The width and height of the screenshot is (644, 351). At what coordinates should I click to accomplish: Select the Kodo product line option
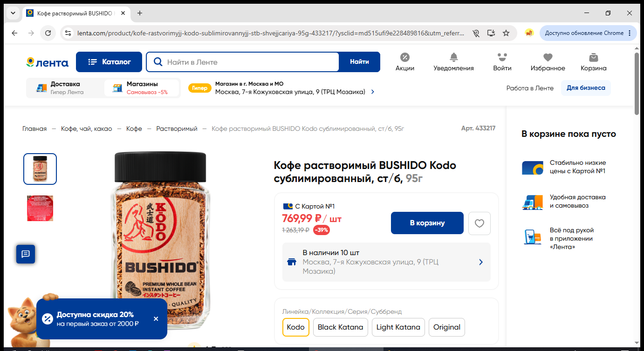[296, 327]
